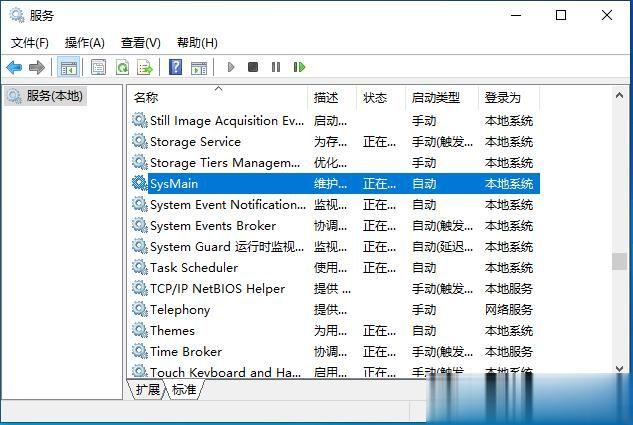
Task: Switch to the 扩展 tab
Action: (x=147, y=389)
